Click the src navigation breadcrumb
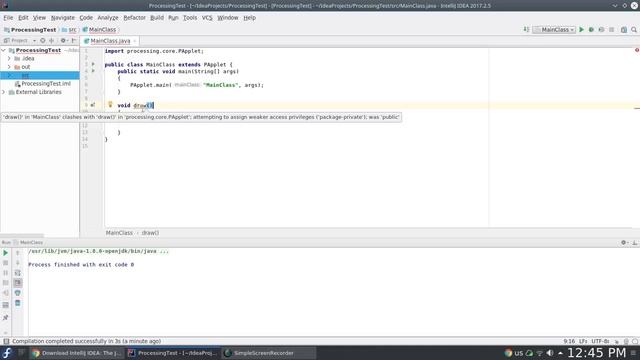640x360 pixels. [x=69, y=30]
